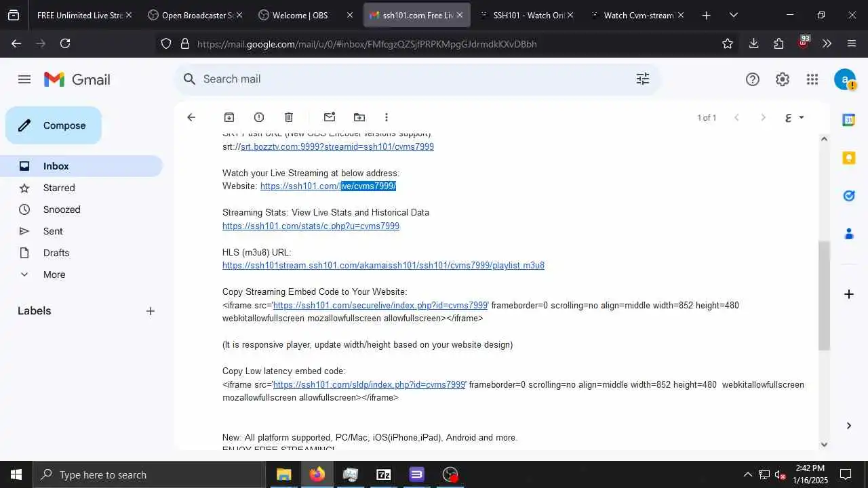Open the Google account avatar
Screen dimensions: 868x488
click(845, 79)
